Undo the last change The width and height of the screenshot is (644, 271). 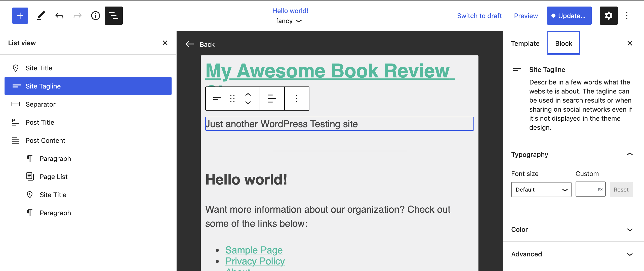coord(59,16)
